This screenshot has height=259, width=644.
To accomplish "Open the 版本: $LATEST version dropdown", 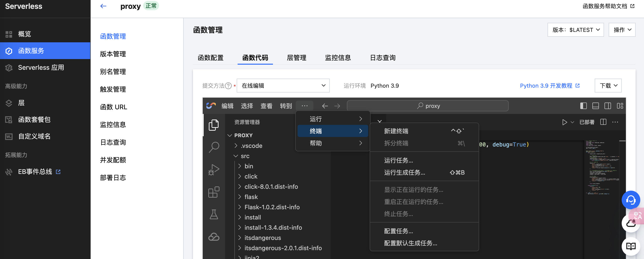I will 575,30.
